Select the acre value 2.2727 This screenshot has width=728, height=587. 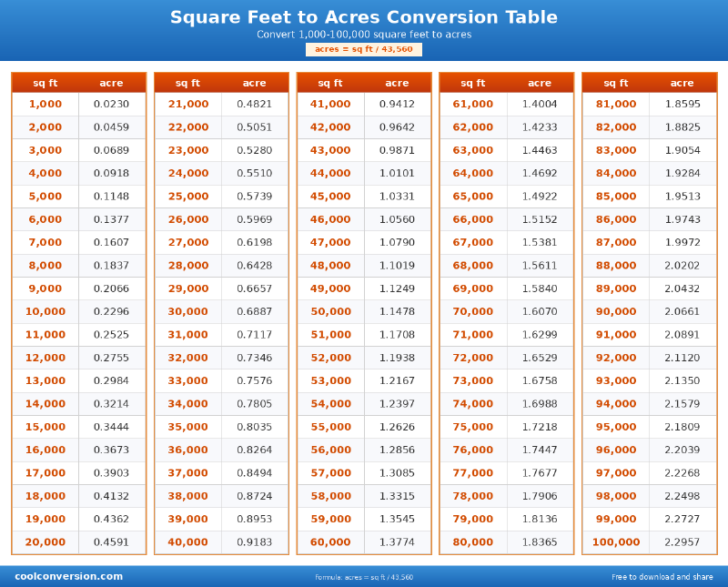tap(682, 519)
